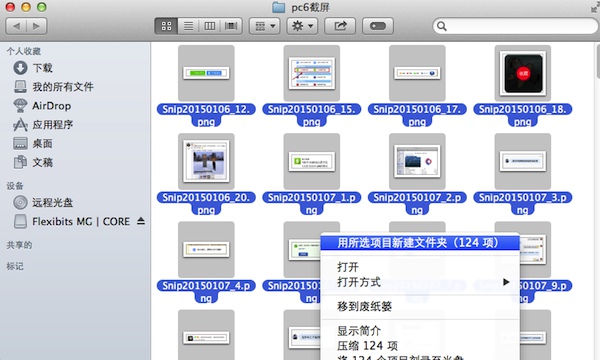Click the 个人收藏 section header
600x360 pixels.
(x=24, y=51)
